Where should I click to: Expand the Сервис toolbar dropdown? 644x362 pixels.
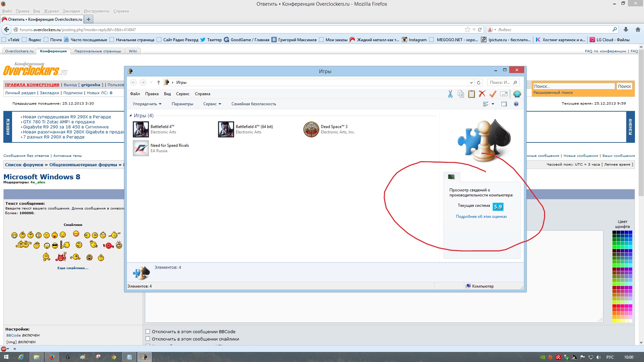pyautogui.click(x=212, y=104)
